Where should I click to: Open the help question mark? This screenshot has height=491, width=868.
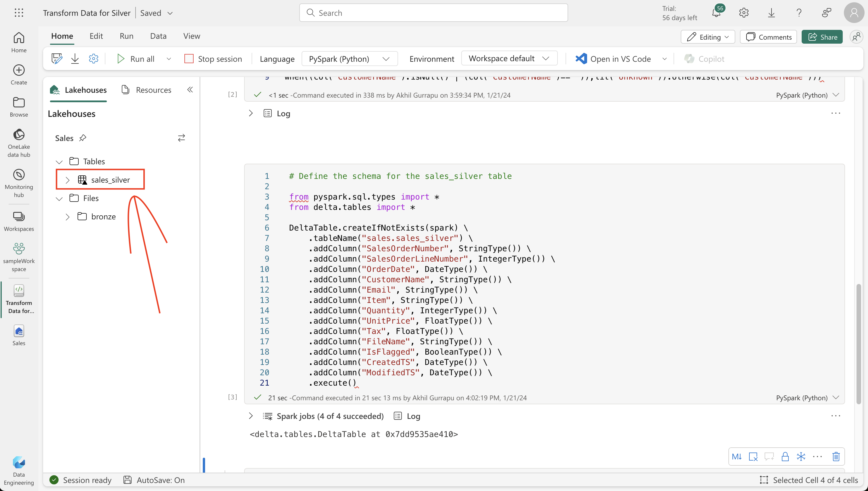799,13
